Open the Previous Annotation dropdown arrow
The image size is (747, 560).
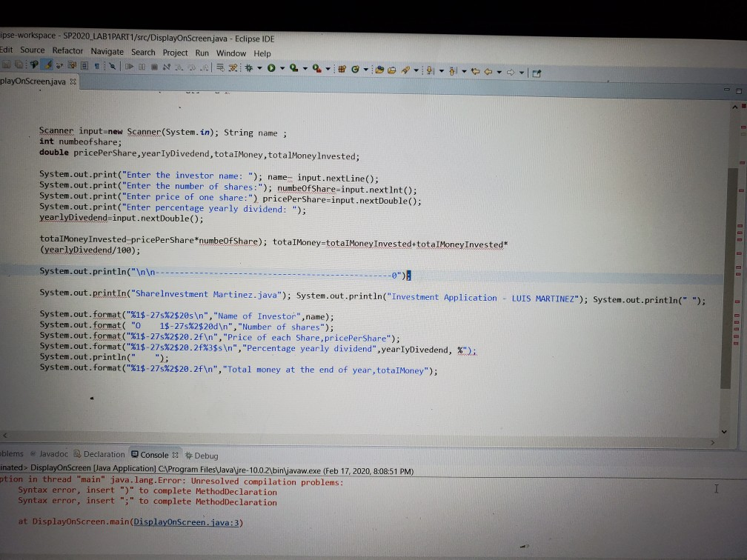(x=464, y=71)
